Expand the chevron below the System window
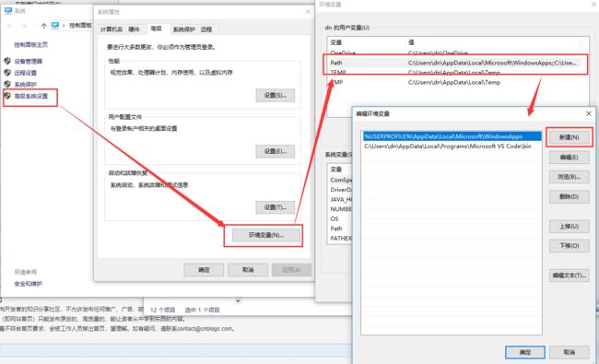 pyautogui.click(x=238, y=300)
